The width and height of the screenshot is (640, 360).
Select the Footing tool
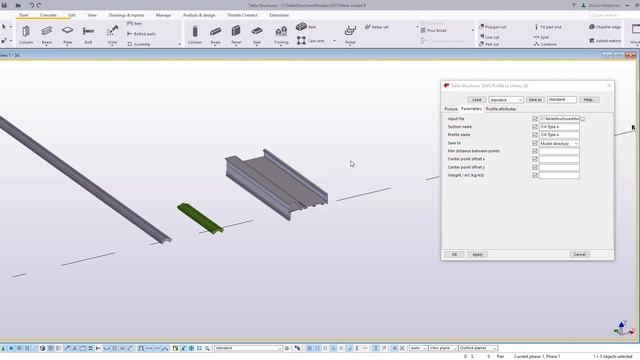point(281,34)
